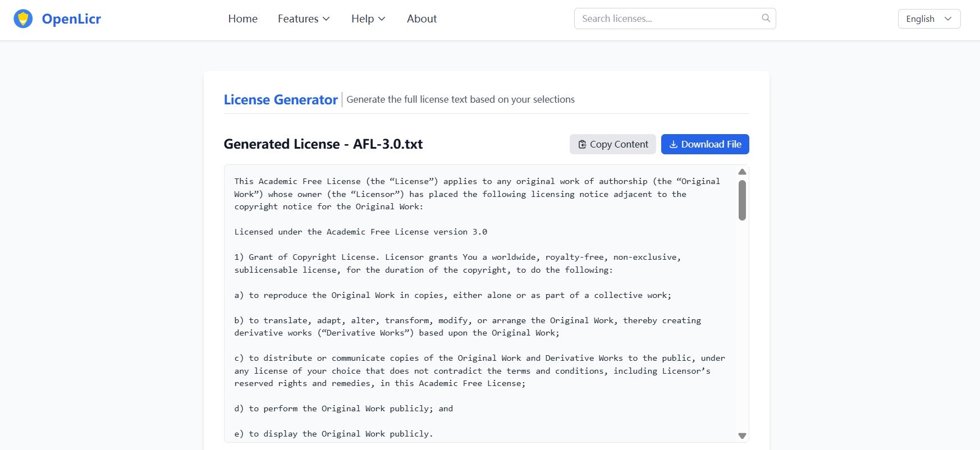Click the '1) Grant of Copyright License' paragraph
Screen dimensions: 980x450
(457, 263)
